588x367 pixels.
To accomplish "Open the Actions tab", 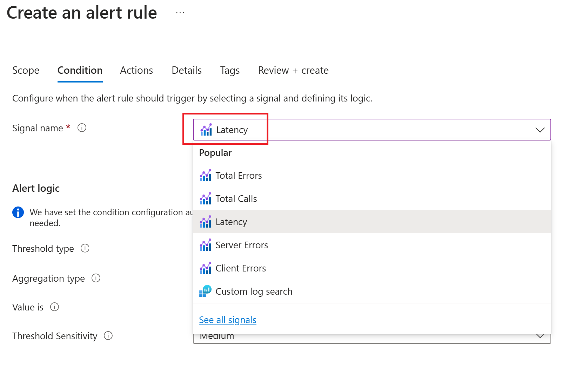I will point(136,71).
